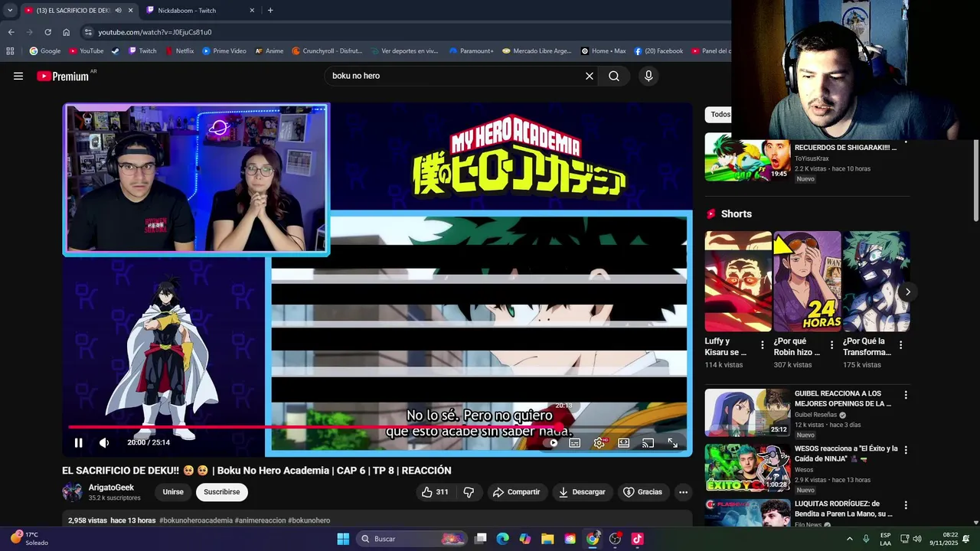980x551 pixels.
Task: Toggle subtitles in the player
Action: point(575,442)
